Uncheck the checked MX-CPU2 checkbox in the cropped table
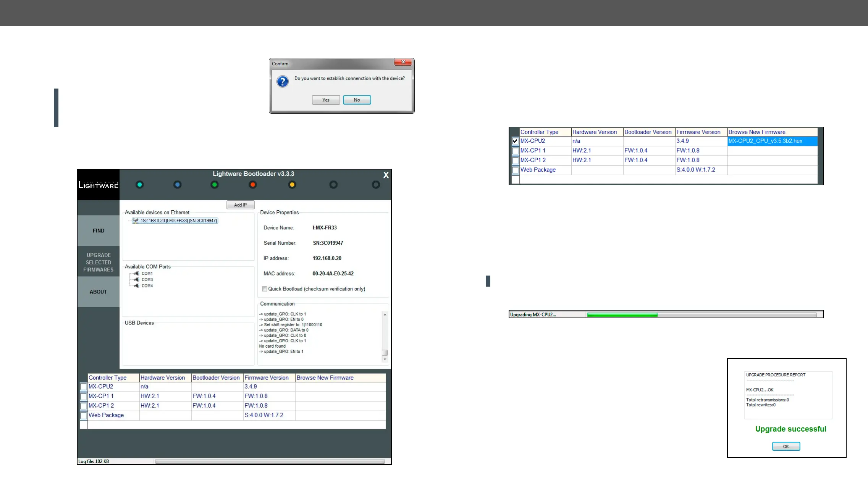Viewport: 868px width, 487px height. 515,141
